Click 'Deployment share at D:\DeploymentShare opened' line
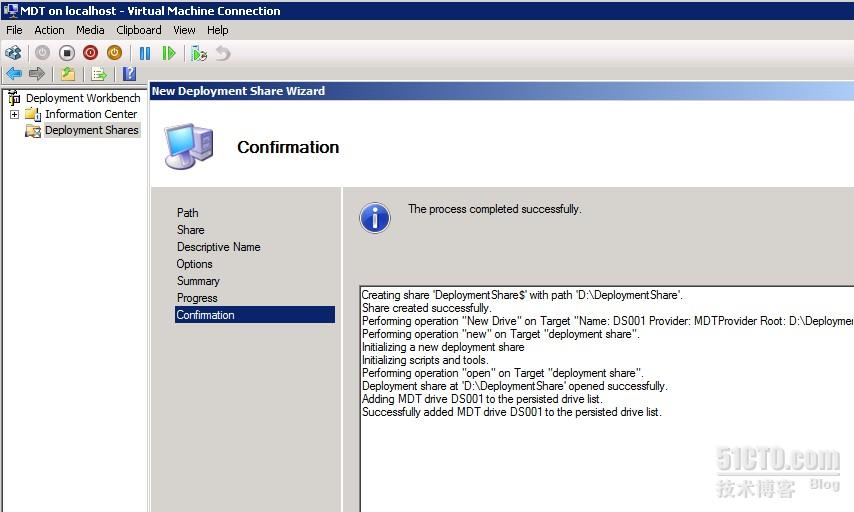 (x=514, y=386)
